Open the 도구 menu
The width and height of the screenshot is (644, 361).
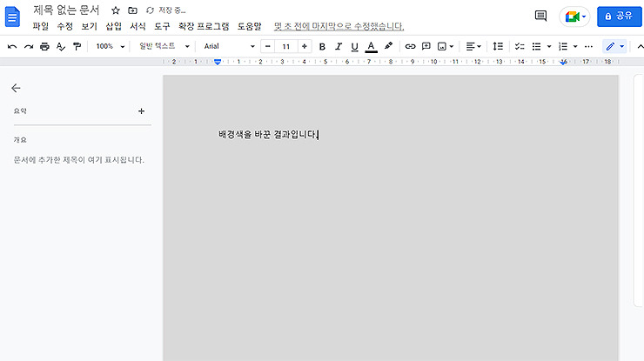click(x=162, y=26)
